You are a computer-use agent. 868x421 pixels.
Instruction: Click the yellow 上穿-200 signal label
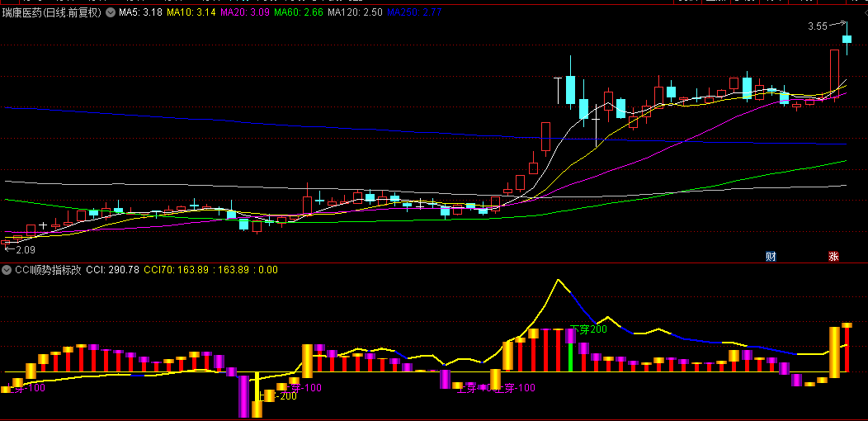coord(278,395)
